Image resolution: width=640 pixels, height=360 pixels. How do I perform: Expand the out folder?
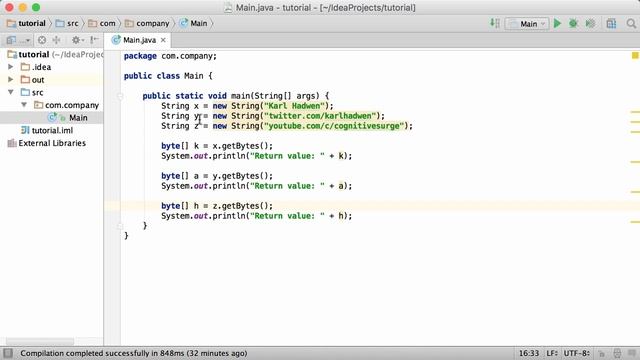[11, 79]
